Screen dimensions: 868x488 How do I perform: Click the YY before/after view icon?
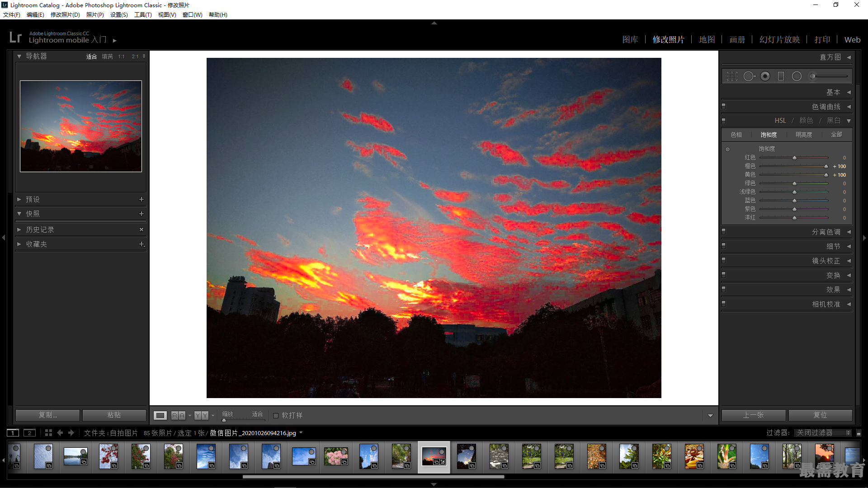pos(202,415)
